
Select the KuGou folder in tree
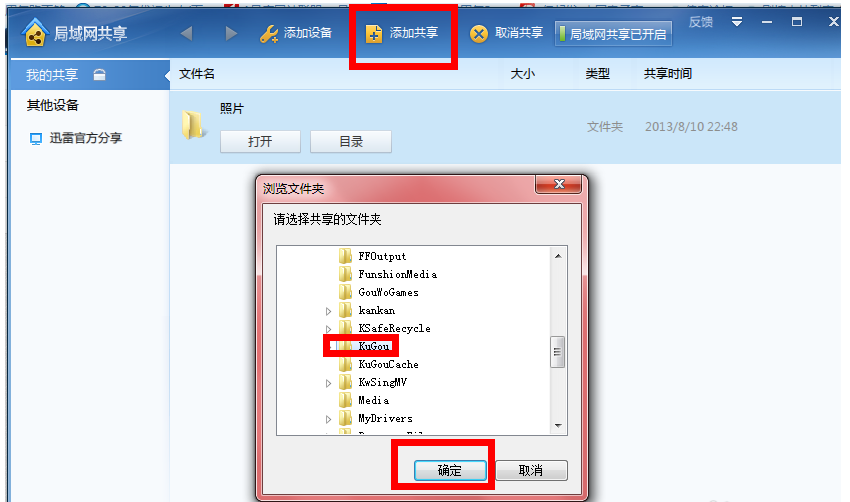[x=374, y=346]
